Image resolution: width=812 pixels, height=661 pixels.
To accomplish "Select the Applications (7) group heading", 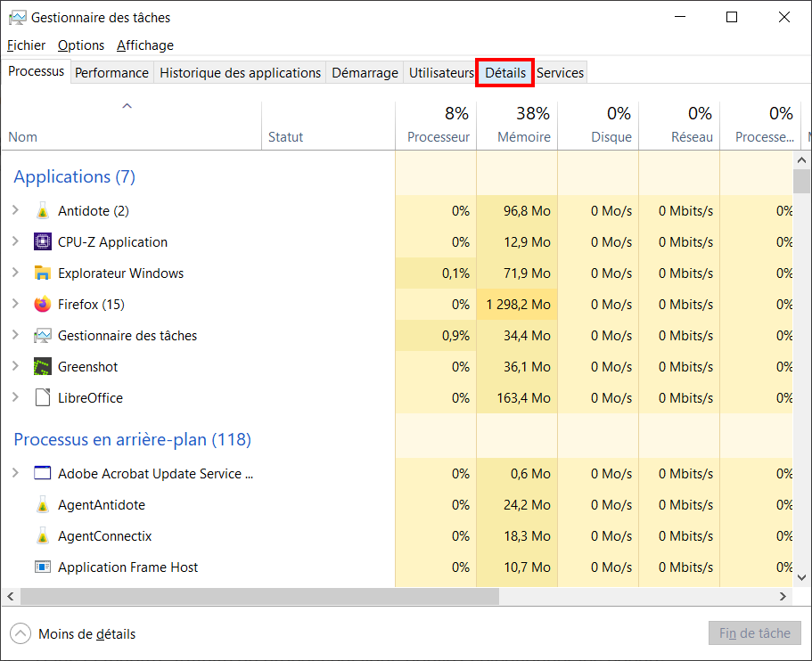I will pos(75,176).
